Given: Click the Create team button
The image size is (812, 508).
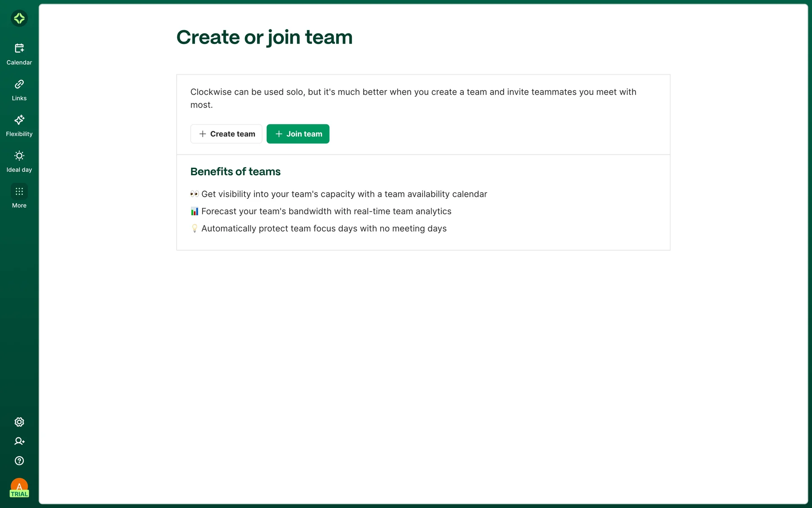Looking at the screenshot, I should click(226, 134).
